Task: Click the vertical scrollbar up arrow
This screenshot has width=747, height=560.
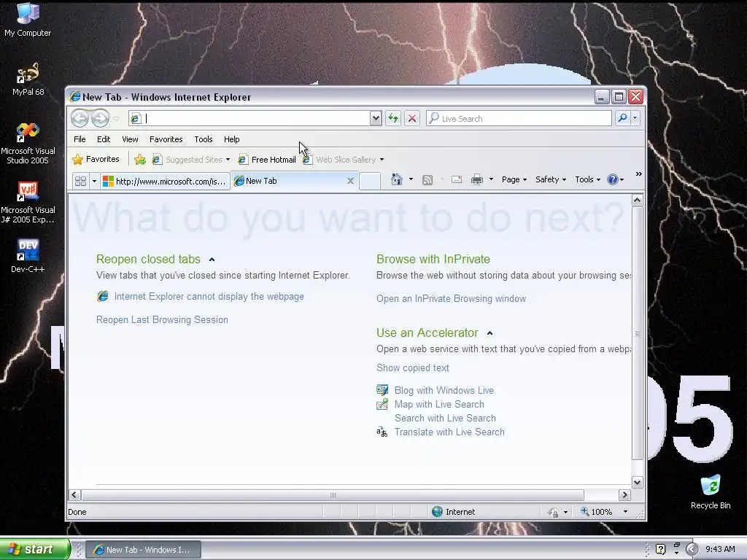Action: pyautogui.click(x=637, y=201)
